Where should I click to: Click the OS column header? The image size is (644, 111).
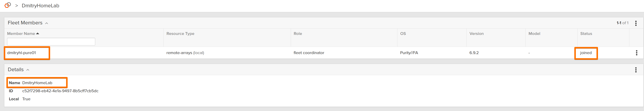(x=403, y=33)
